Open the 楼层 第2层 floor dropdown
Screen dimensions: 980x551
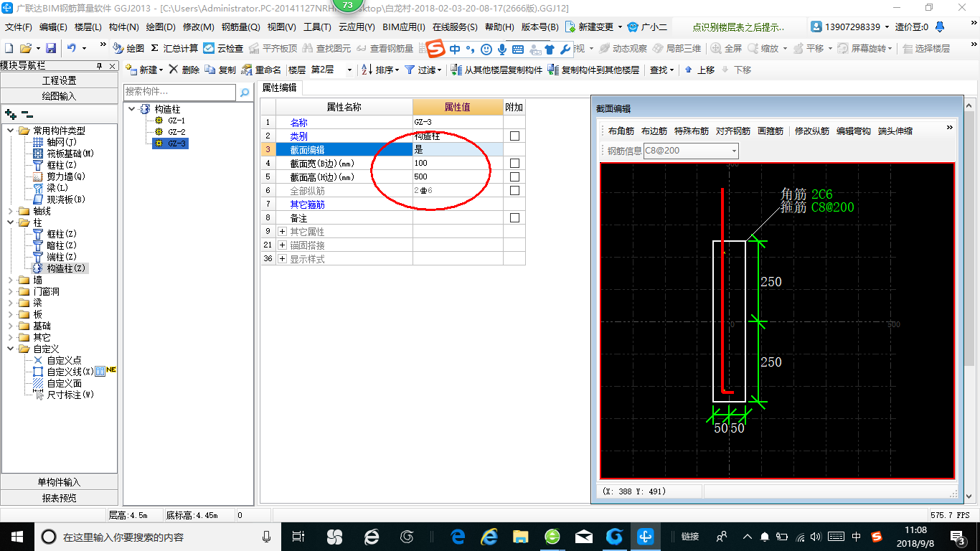[349, 70]
